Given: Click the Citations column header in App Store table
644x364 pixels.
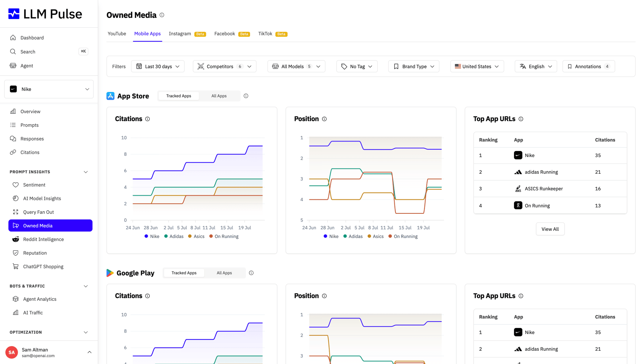Looking at the screenshot, I should 605,140.
